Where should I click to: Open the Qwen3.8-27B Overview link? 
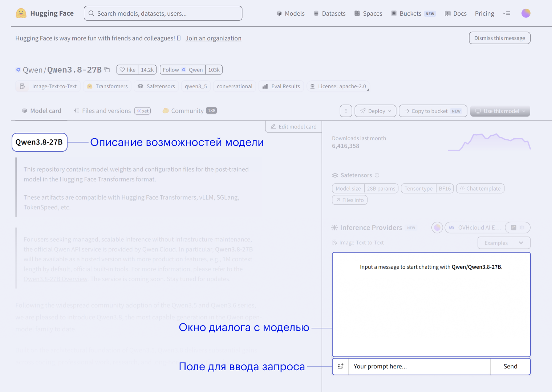(x=56, y=279)
